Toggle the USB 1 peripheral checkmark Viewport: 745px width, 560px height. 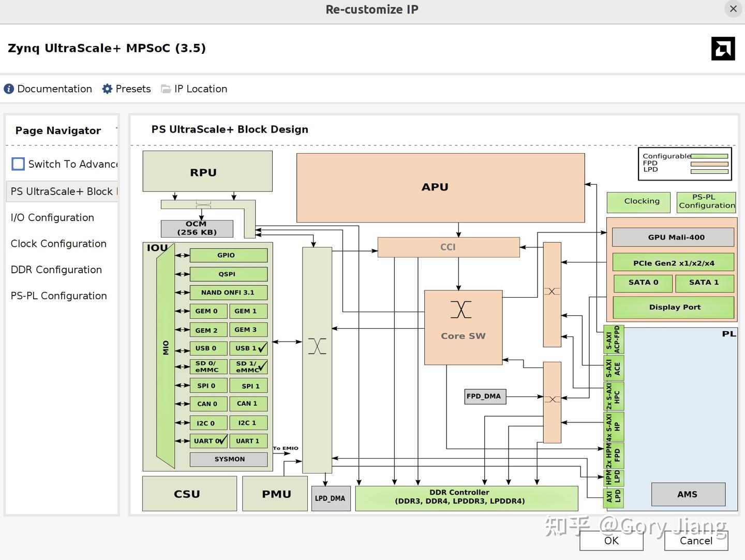248,348
